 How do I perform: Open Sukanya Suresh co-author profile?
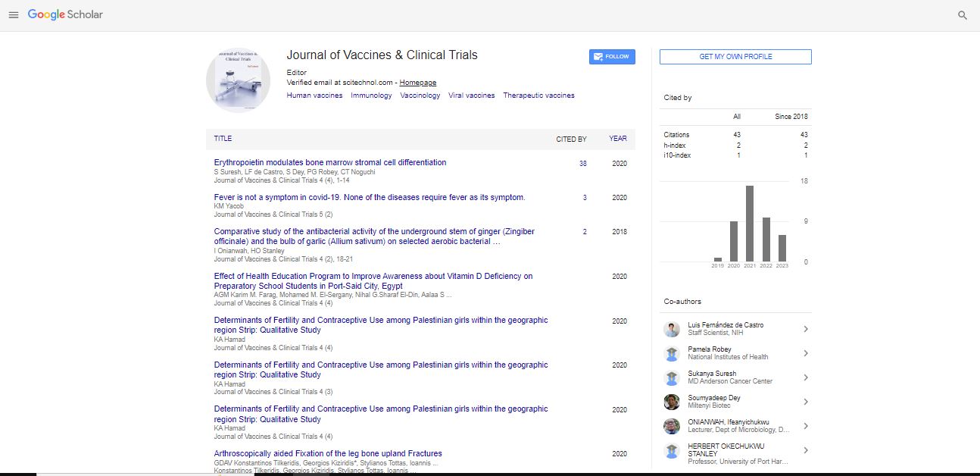coord(712,374)
